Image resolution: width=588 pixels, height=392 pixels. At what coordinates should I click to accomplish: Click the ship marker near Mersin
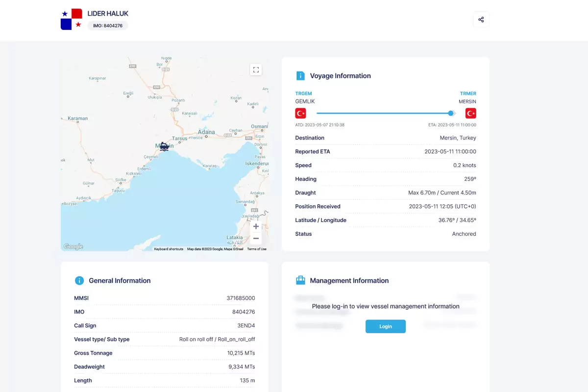click(x=164, y=147)
